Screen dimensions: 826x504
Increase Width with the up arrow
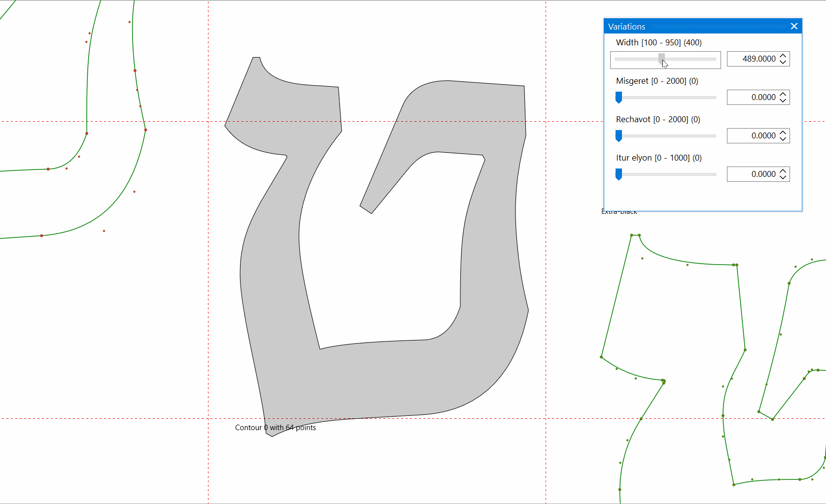pyautogui.click(x=783, y=56)
